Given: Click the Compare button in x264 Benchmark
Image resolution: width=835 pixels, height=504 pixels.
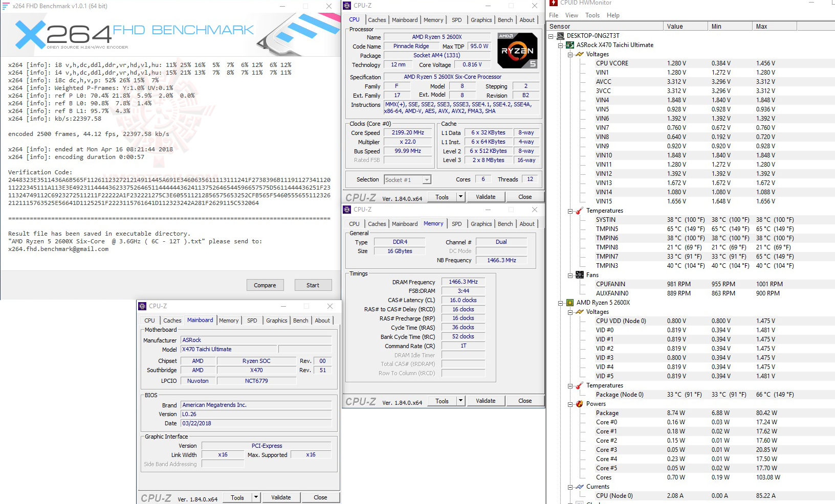Looking at the screenshot, I should 265,285.
